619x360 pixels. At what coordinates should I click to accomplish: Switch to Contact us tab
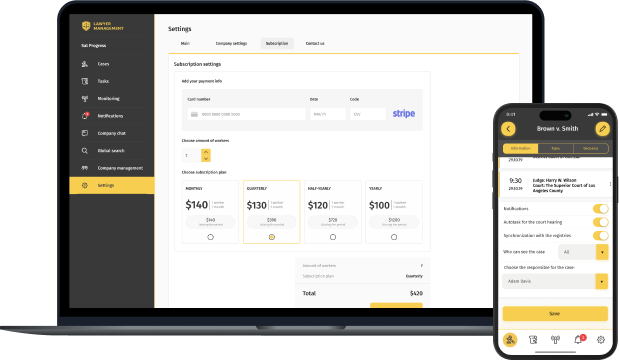point(315,43)
